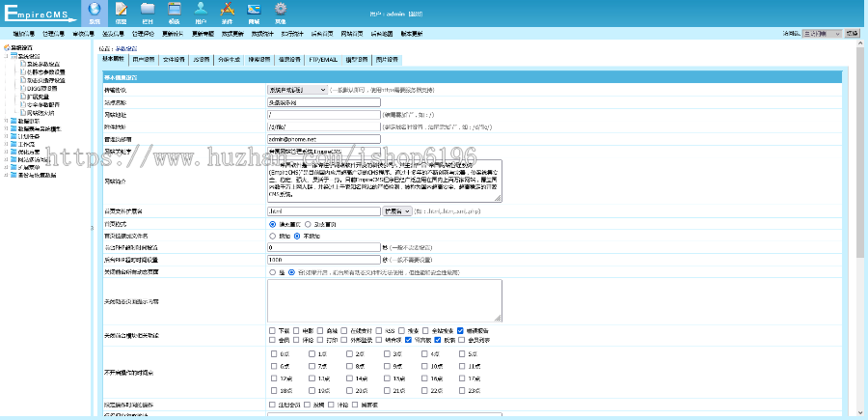868x420 pixels.
Task: Check the RSS module checkbox
Action: (x=380, y=330)
